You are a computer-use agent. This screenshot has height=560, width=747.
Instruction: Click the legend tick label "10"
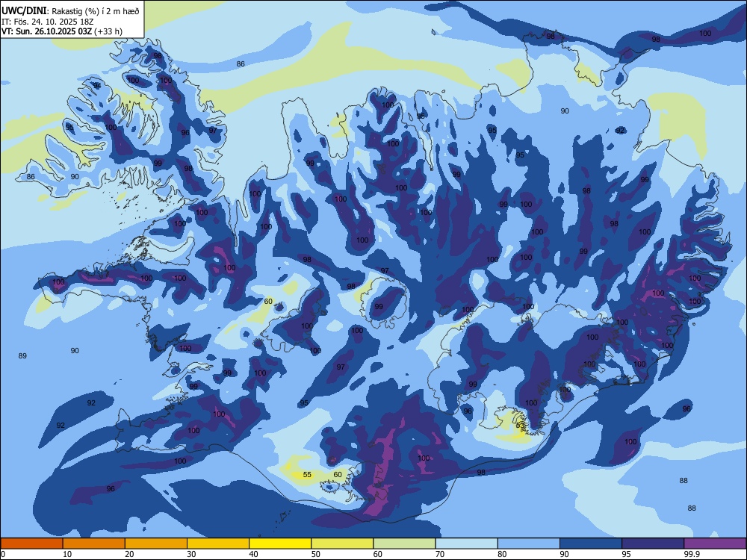(x=67, y=554)
